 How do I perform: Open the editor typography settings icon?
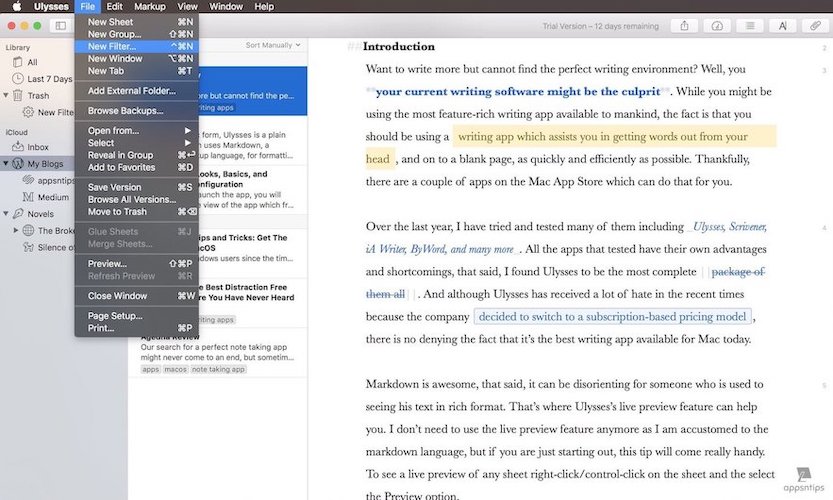(782, 25)
